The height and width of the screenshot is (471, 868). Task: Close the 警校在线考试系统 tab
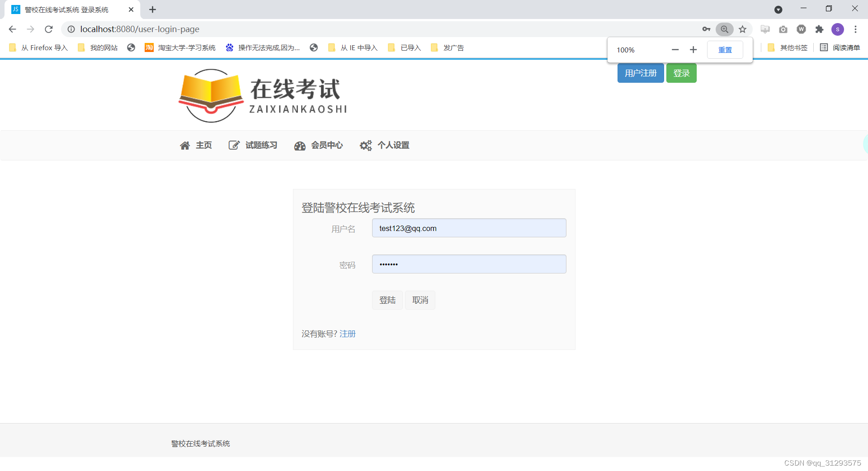click(131, 9)
